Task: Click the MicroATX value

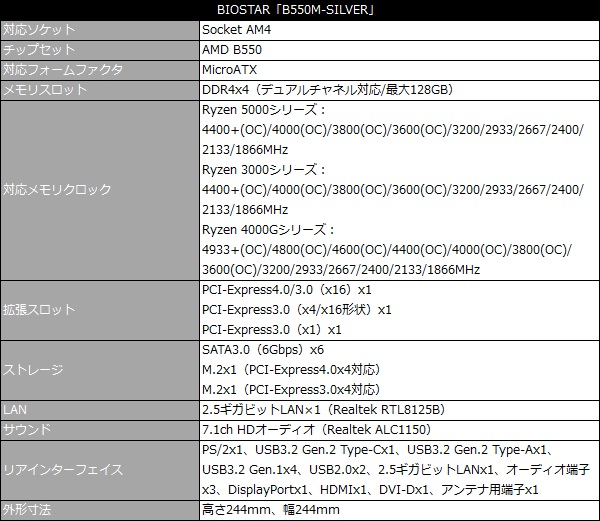Action: tap(230, 70)
